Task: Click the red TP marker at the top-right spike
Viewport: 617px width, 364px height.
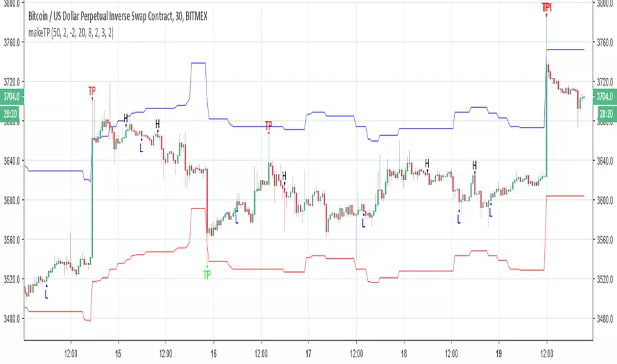Action: tap(546, 7)
